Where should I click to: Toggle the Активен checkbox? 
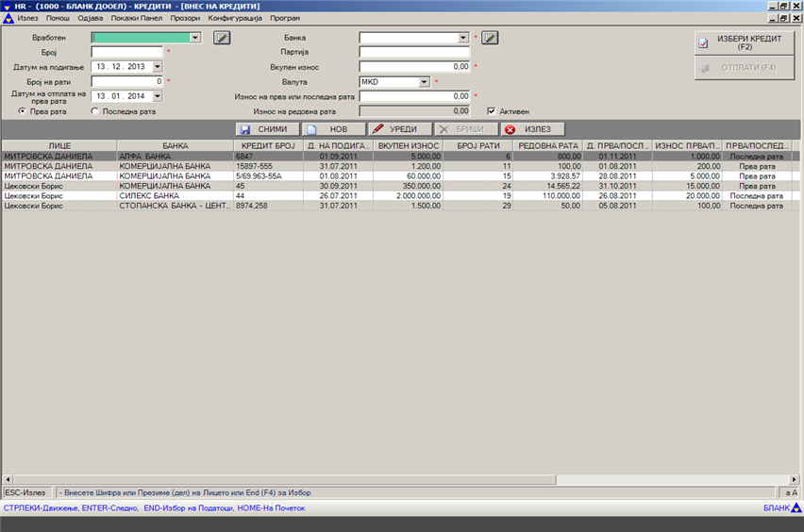(492, 111)
